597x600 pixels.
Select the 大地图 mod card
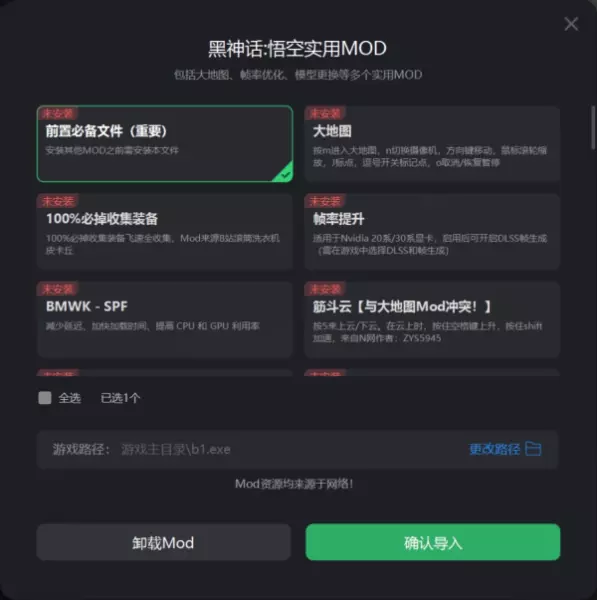click(432, 143)
